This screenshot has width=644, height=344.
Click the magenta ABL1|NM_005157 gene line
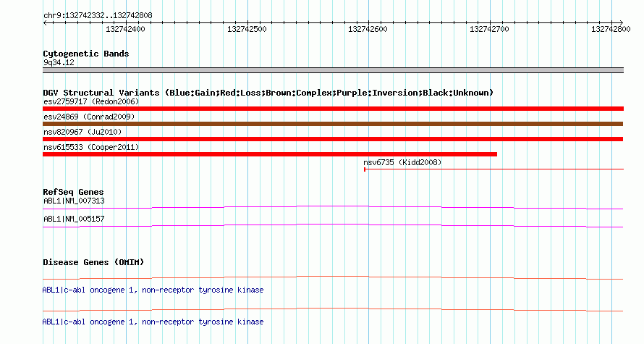pyautogui.click(x=333, y=226)
